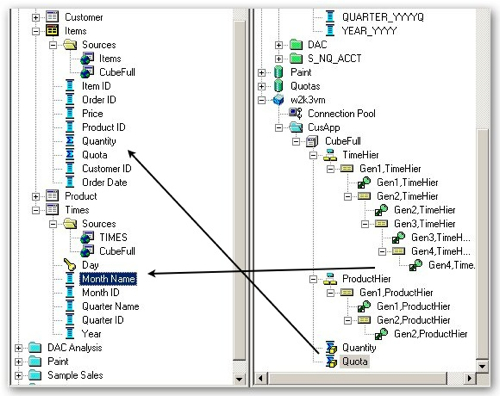Select Quarter Name under Times
The image size is (500, 396).
click(111, 306)
